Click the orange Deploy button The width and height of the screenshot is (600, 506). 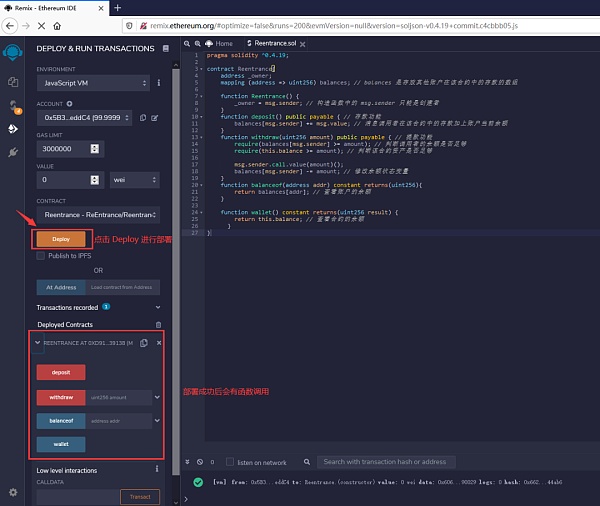tap(61, 240)
